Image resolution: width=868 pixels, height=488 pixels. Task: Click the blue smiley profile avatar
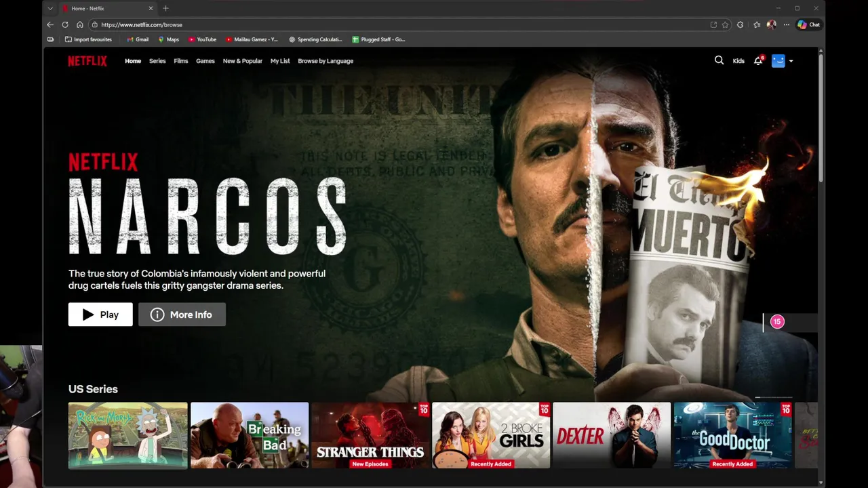point(778,60)
